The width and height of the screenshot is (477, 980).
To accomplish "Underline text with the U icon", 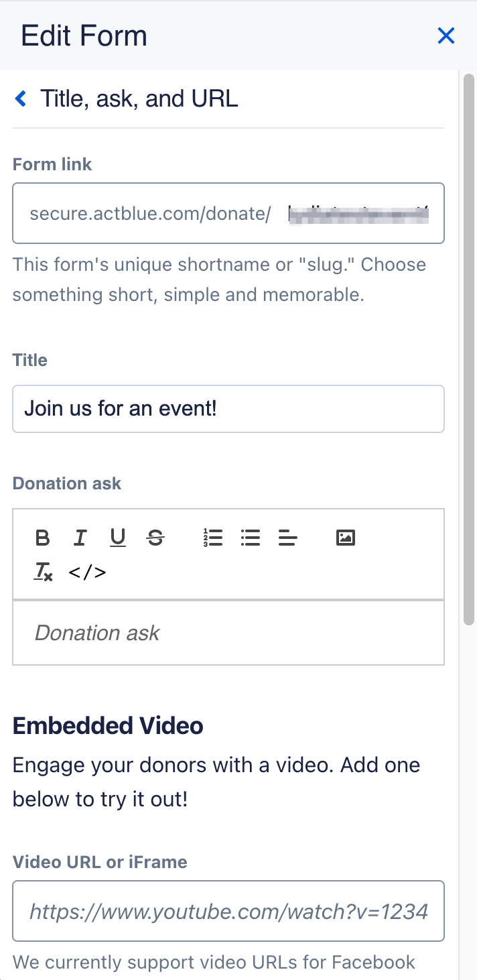I will point(118,538).
